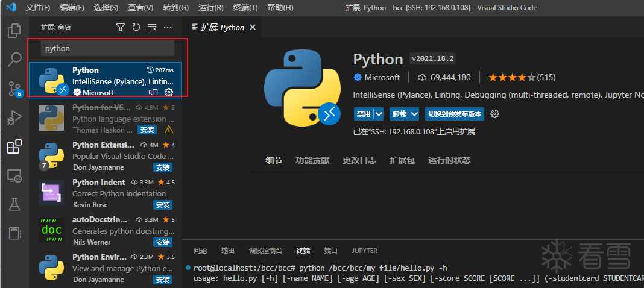This screenshot has height=288, width=644.
Task: Install Python Extension Pack
Action: (x=163, y=167)
